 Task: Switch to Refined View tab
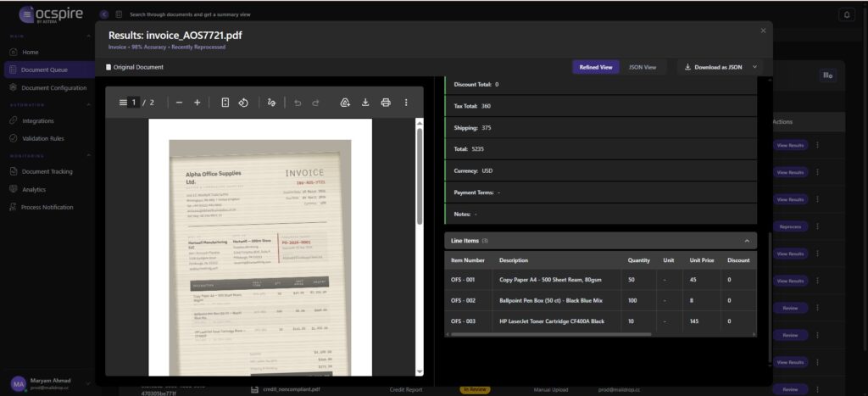(x=596, y=67)
